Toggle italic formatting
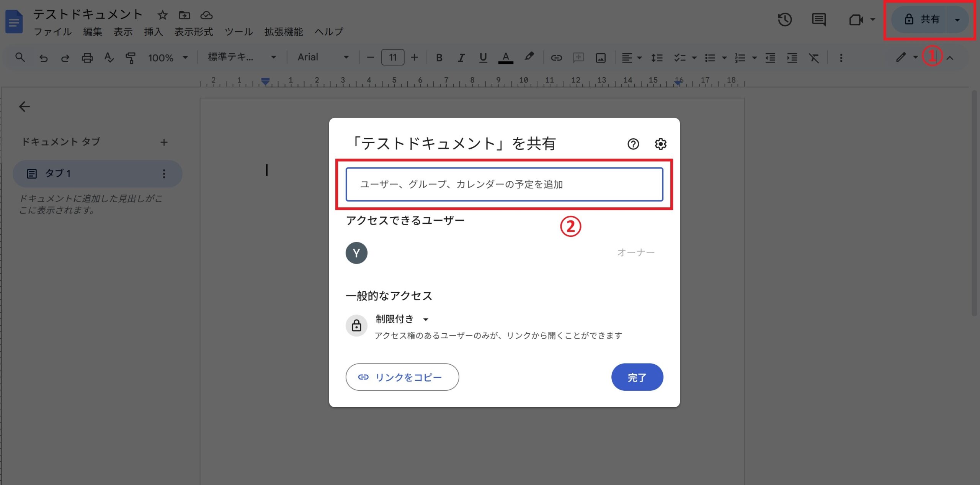Image resolution: width=980 pixels, height=485 pixels. click(461, 58)
